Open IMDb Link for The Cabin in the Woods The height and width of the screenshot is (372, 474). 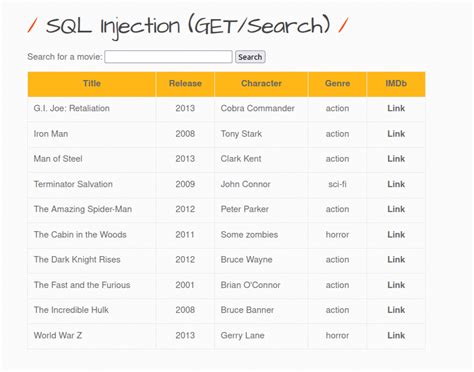click(x=396, y=234)
